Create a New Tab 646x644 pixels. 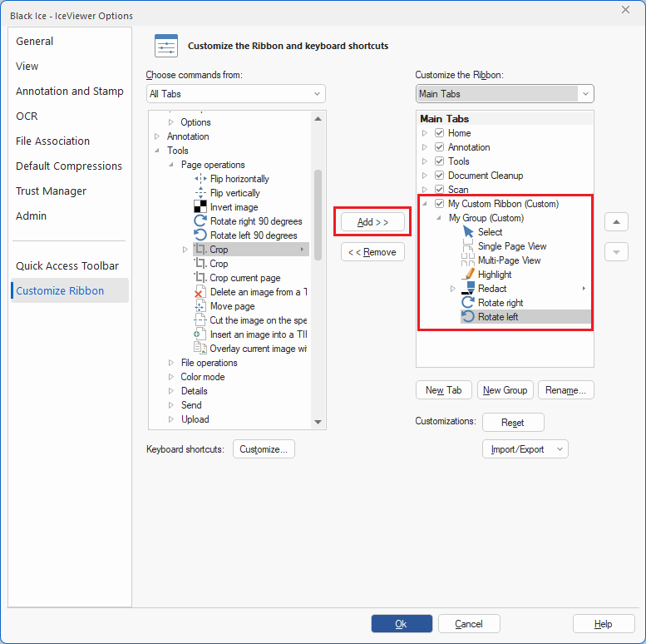[x=444, y=390]
